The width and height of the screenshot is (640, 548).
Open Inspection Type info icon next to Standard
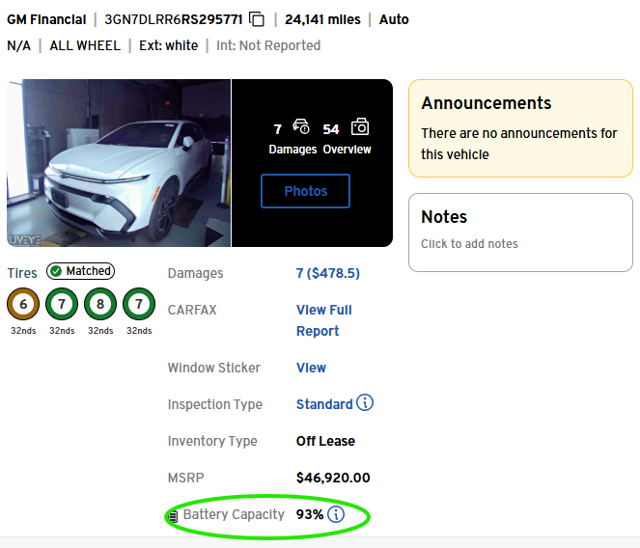(x=364, y=403)
